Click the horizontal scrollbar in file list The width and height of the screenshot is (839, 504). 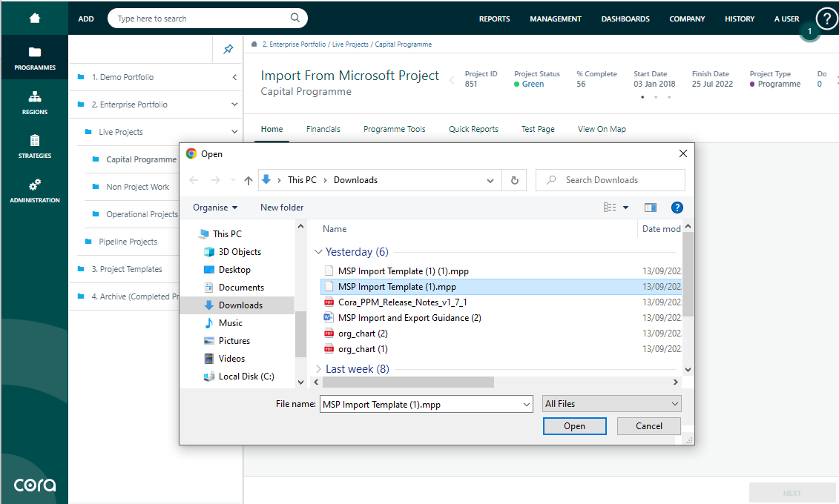click(408, 382)
